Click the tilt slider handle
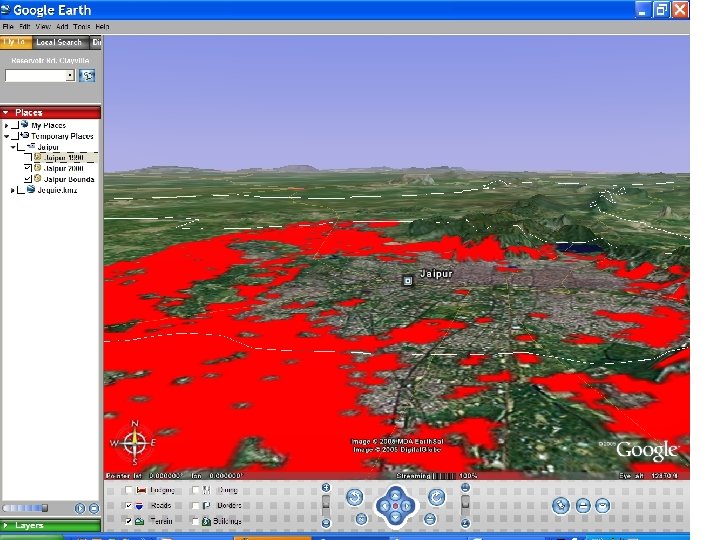This screenshot has height=540, width=720. (465, 501)
